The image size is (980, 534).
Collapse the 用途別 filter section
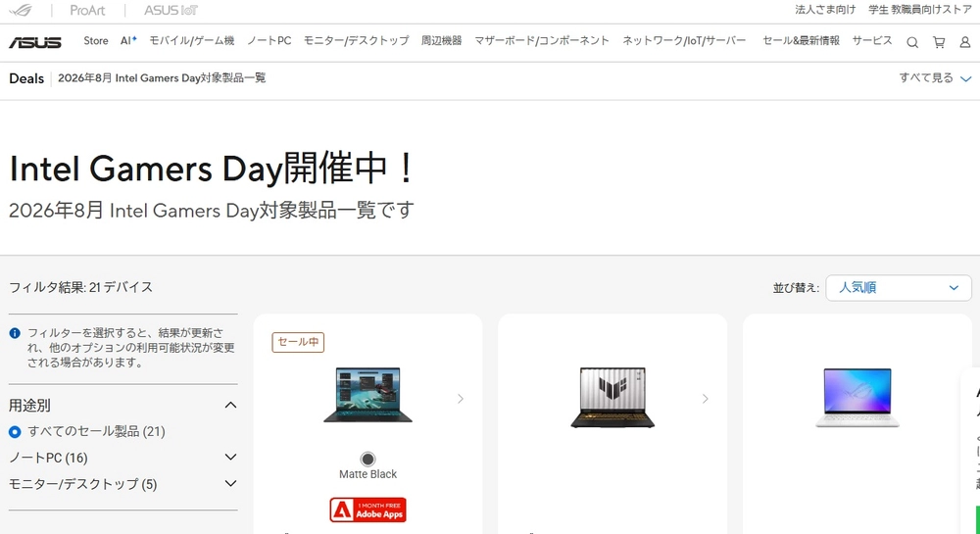point(123,406)
